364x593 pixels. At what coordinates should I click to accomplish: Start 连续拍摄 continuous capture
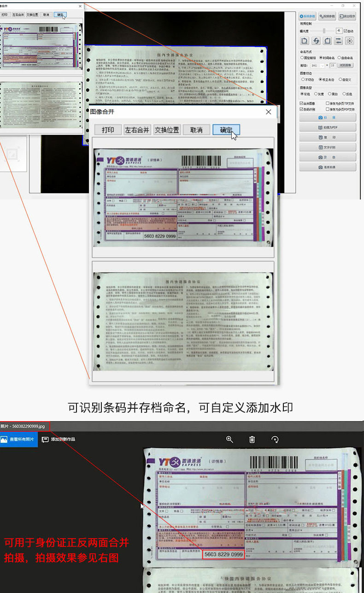pyautogui.click(x=328, y=167)
